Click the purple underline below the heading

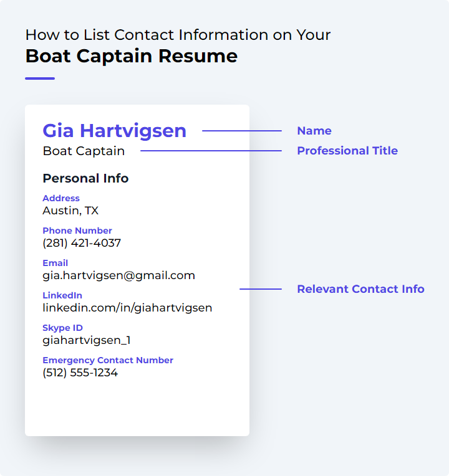(x=40, y=79)
